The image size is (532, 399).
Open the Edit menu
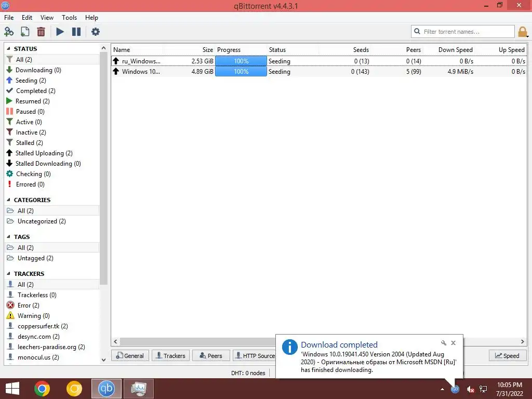[x=27, y=18]
